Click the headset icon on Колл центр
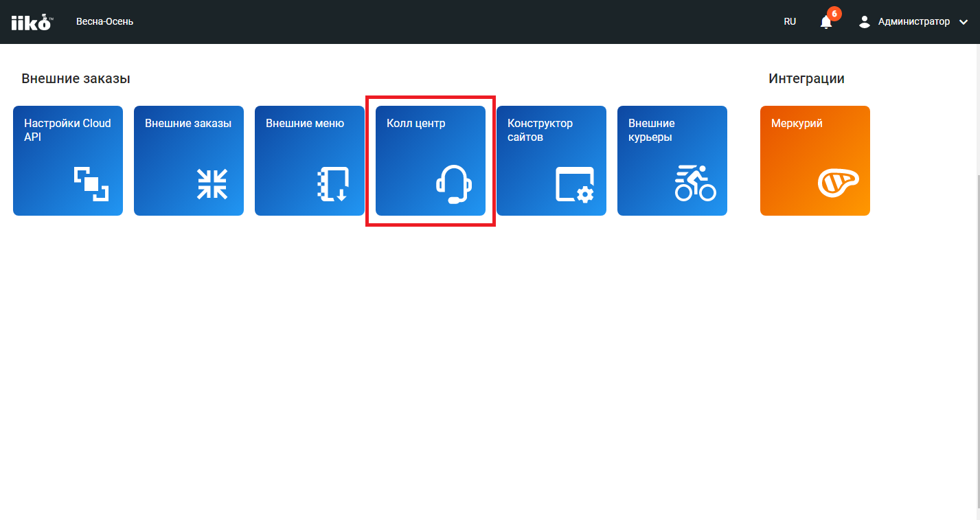This screenshot has height=520, width=980. pos(454,185)
